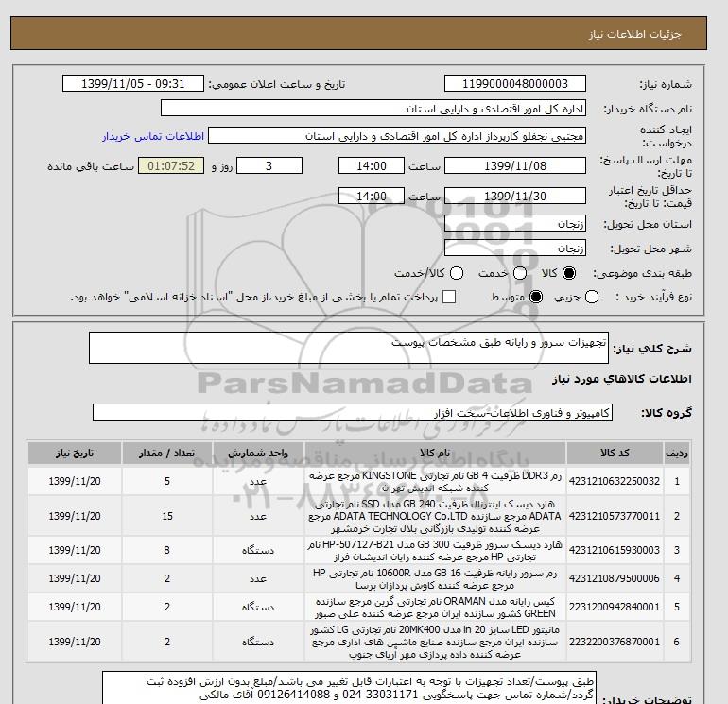Select the کالا radio button

[569, 273]
